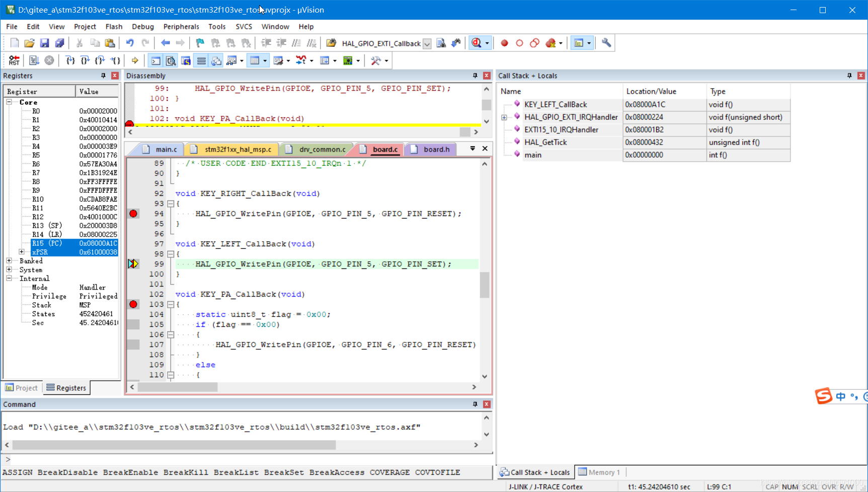Image resolution: width=868 pixels, height=492 pixels.
Task: Open the HAL_GPIO_EXTI_Callback find combo box dropdown
Action: pyautogui.click(x=427, y=44)
